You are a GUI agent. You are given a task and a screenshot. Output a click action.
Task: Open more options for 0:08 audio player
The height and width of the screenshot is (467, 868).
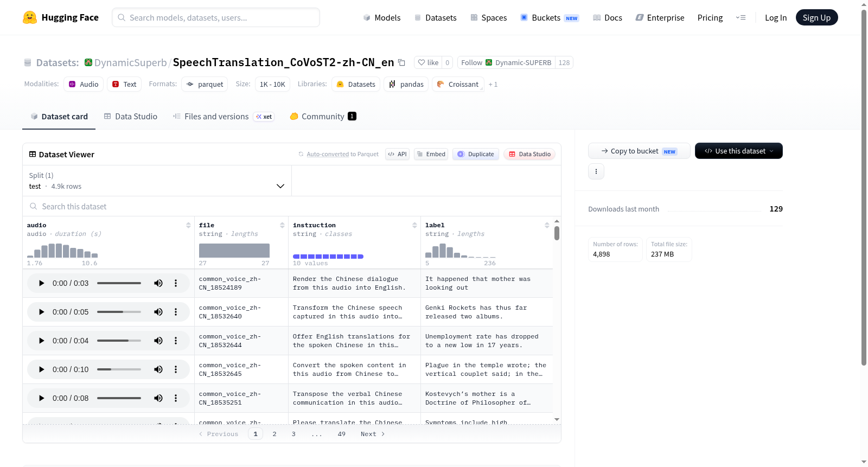pyautogui.click(x=176, y=398)
